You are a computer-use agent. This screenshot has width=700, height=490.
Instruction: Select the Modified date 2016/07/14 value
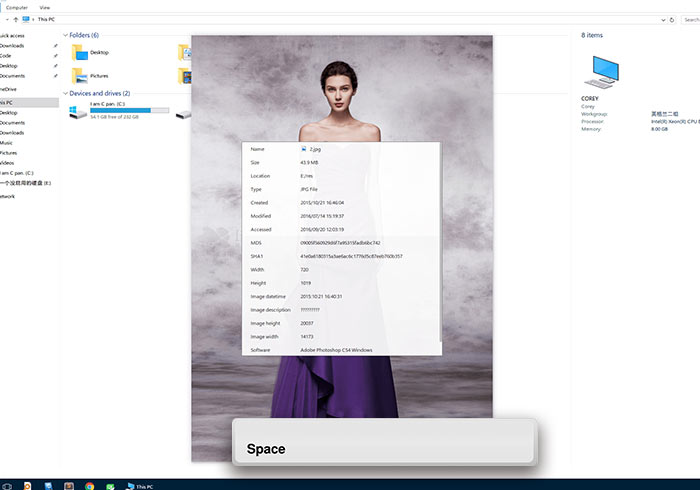point(322,216)
